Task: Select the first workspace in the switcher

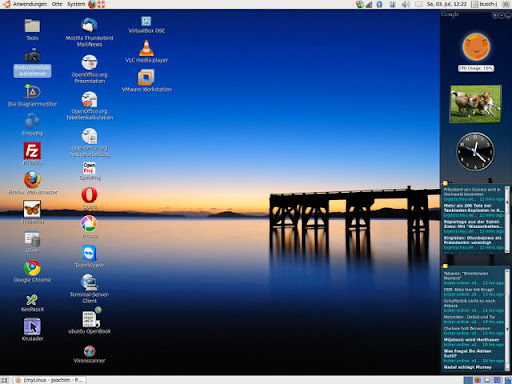Action: (x=468, y=380)
